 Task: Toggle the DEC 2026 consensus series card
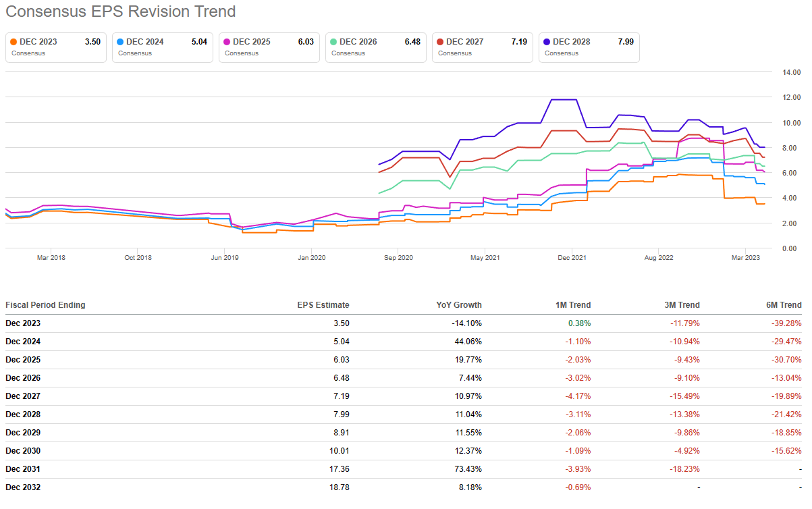pyautogui.click(x=376, y=47)
